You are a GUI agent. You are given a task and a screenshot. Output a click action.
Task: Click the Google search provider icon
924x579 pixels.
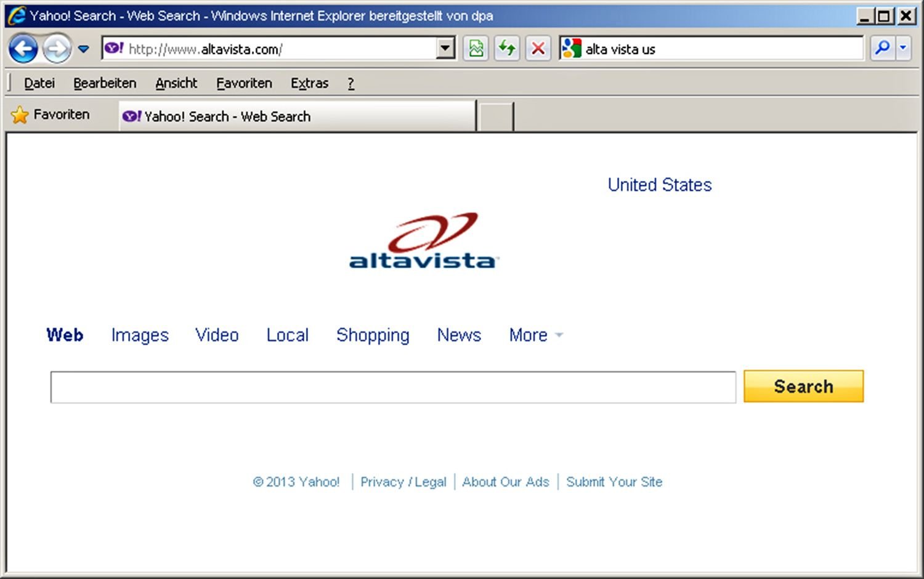tap(572, 48)
